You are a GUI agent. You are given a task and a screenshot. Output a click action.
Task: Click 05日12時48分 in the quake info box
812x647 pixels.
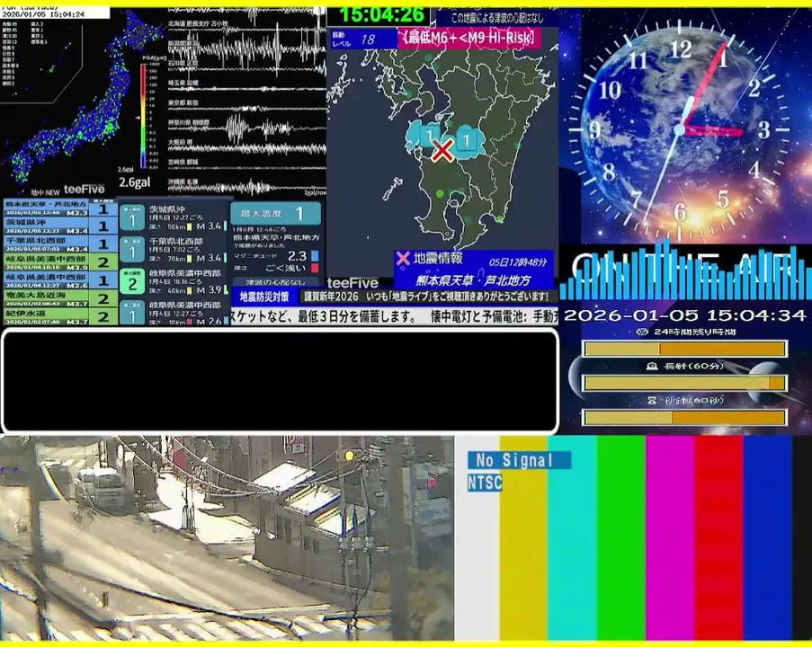pyautogui.click(x=517, y=261)
